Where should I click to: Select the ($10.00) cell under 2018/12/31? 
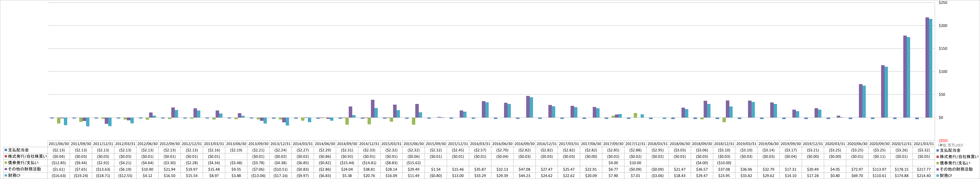click(x=724, y=163)
